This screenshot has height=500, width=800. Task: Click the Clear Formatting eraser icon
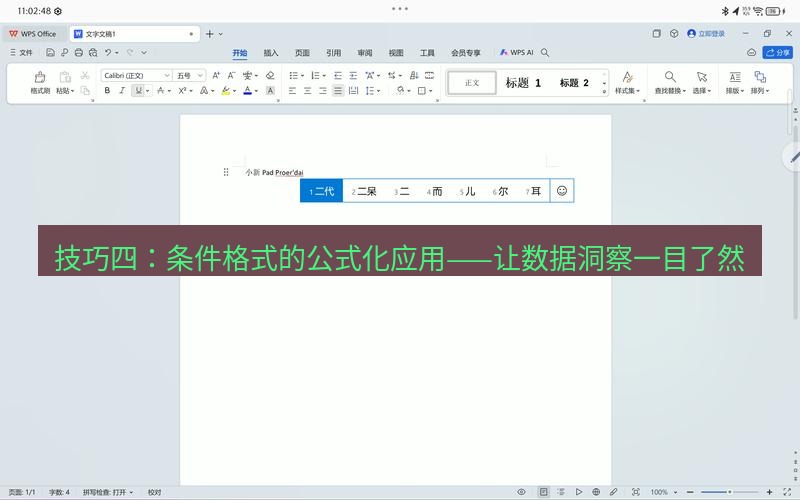click(270, 76)
